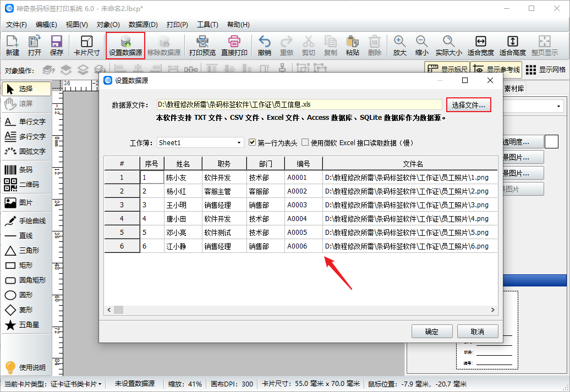Image resolution: width=570 pixels, height=392 pixels.
Task: Select the 条码 barcode tool
Action: point(26,170)
